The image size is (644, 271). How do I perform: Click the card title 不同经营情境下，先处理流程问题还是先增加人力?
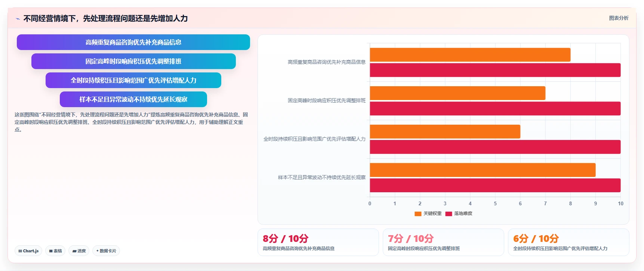coord(105,18)
